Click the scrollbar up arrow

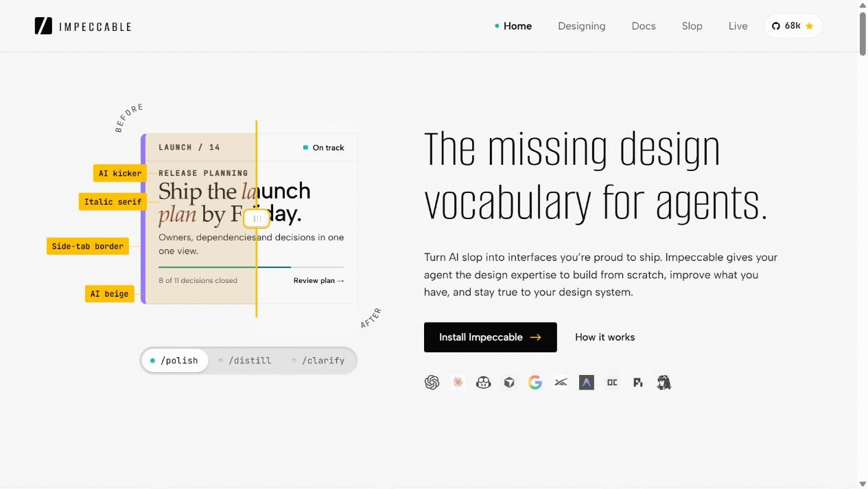(x=863, y=5)
